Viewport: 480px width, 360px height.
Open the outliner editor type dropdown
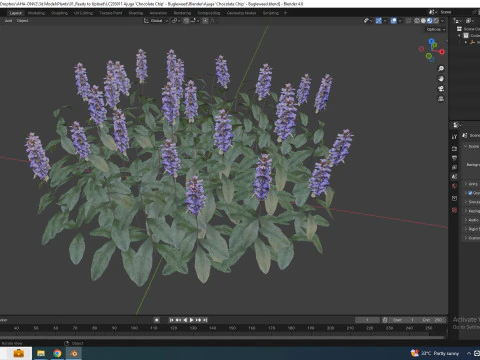457,21
